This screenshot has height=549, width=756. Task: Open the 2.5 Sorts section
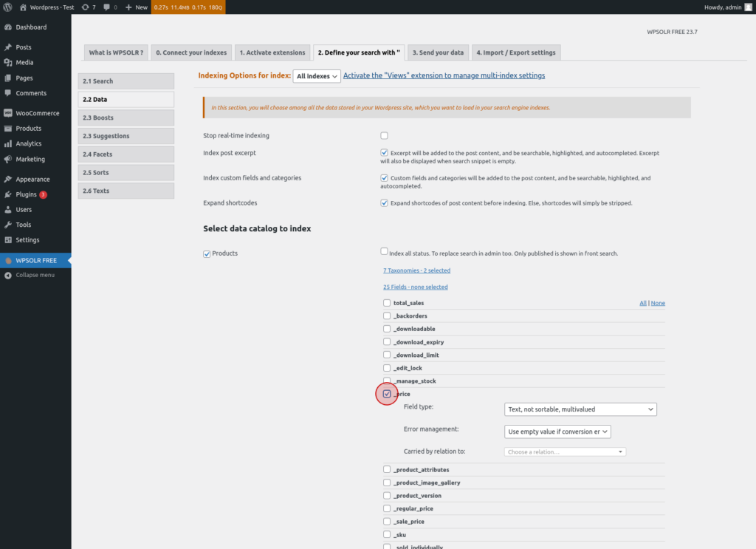[126, 173]
